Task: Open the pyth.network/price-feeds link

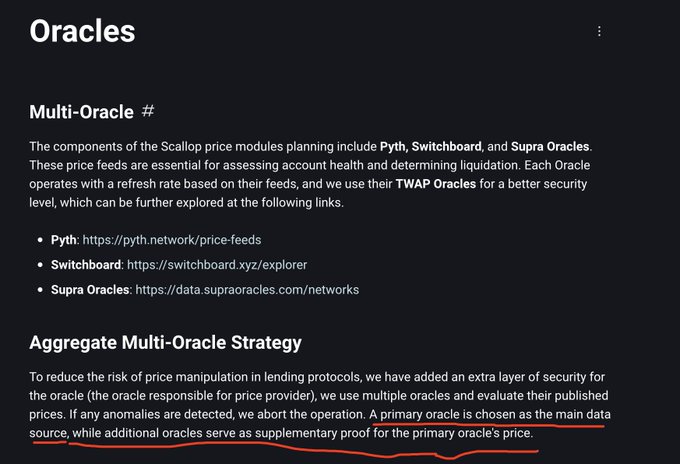Action: [x=172, y=240]
